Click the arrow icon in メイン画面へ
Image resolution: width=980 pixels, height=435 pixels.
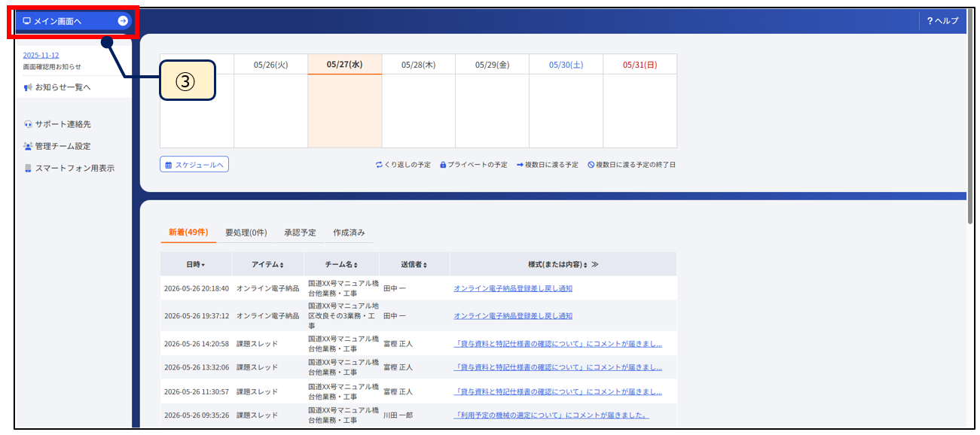click(123, 21)
